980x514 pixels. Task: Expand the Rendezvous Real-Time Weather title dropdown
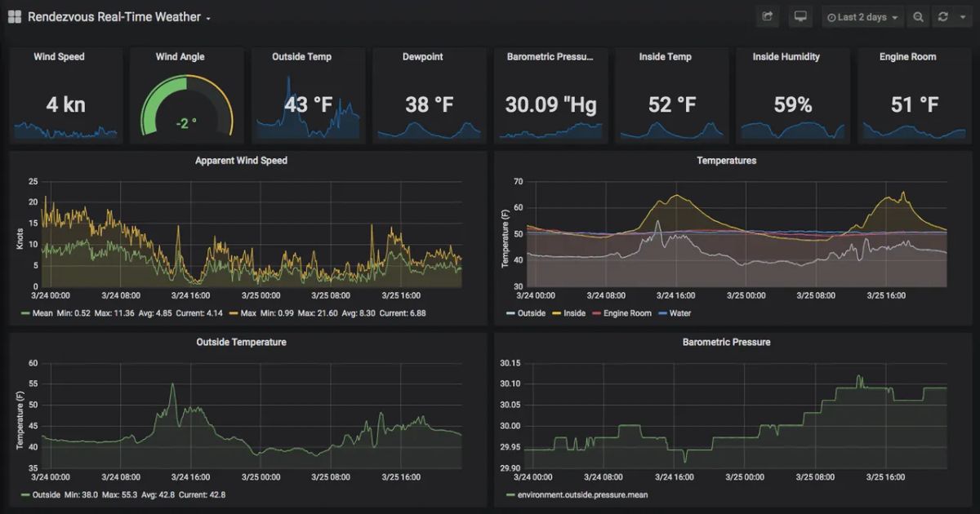208,17
